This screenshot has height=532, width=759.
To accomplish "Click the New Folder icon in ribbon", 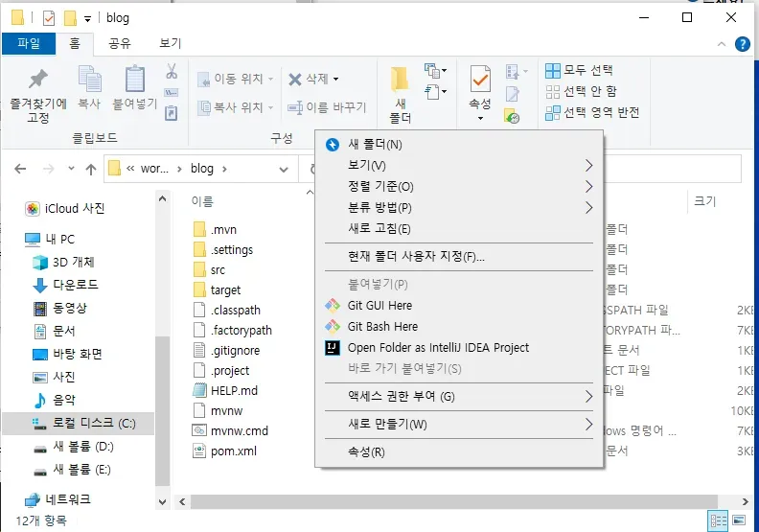I will 400,81.
